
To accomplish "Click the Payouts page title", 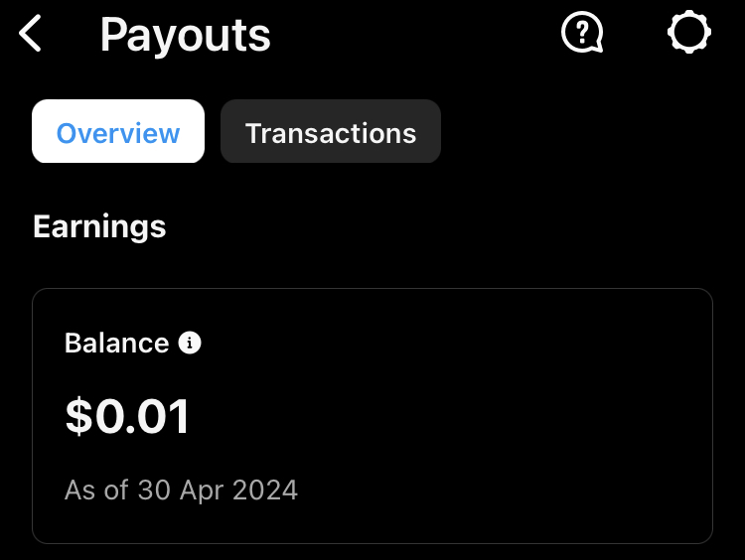I will (x=185, y=35).
